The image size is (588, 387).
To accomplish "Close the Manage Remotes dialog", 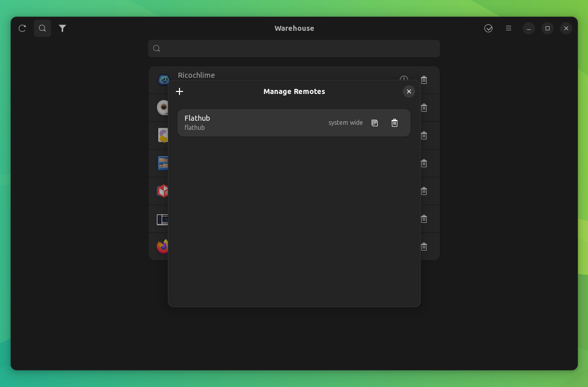I will coord(409,91).
